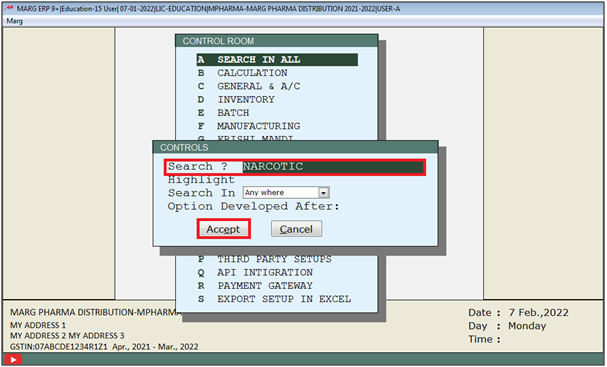This screenshot has width=607, height=367.
Task: Select PAYMENT GATEWAY option
Action: tap(255, 286)
